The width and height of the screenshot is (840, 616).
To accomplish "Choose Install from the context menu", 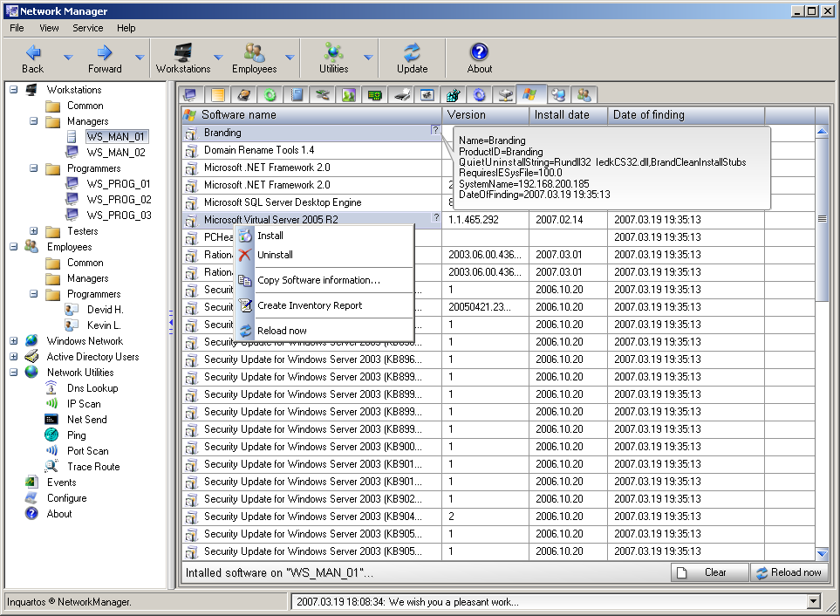I will tap(324, 236).
